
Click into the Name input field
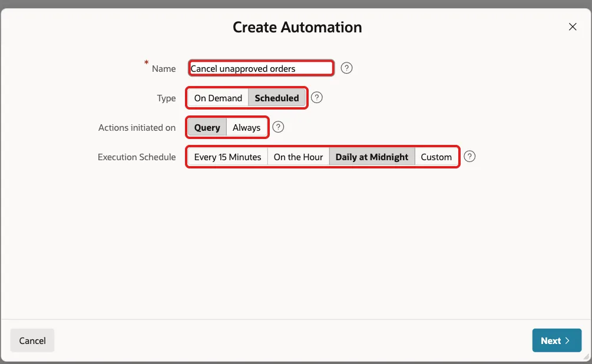(x=262, y=68)
